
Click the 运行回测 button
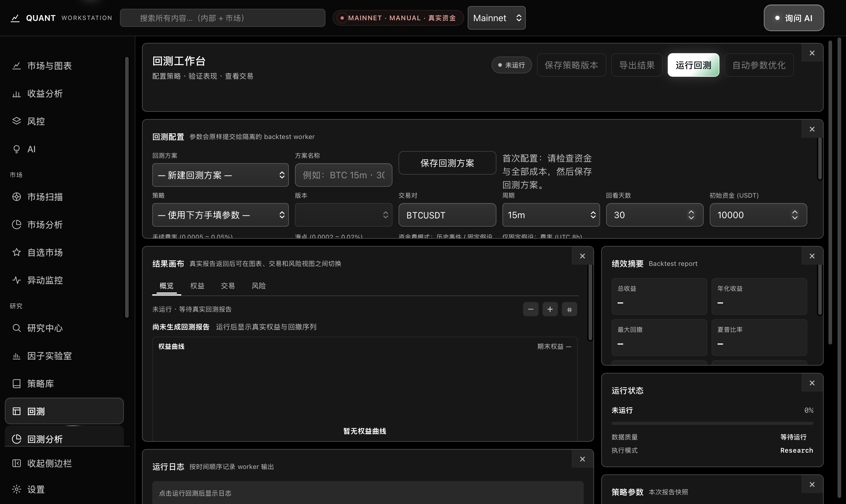click(693, 65)
